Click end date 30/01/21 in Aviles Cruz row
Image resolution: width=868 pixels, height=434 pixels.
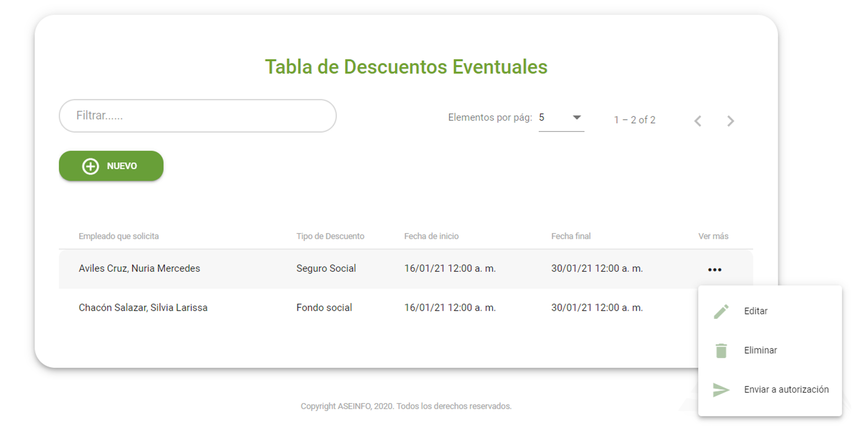tap(597, 269)
